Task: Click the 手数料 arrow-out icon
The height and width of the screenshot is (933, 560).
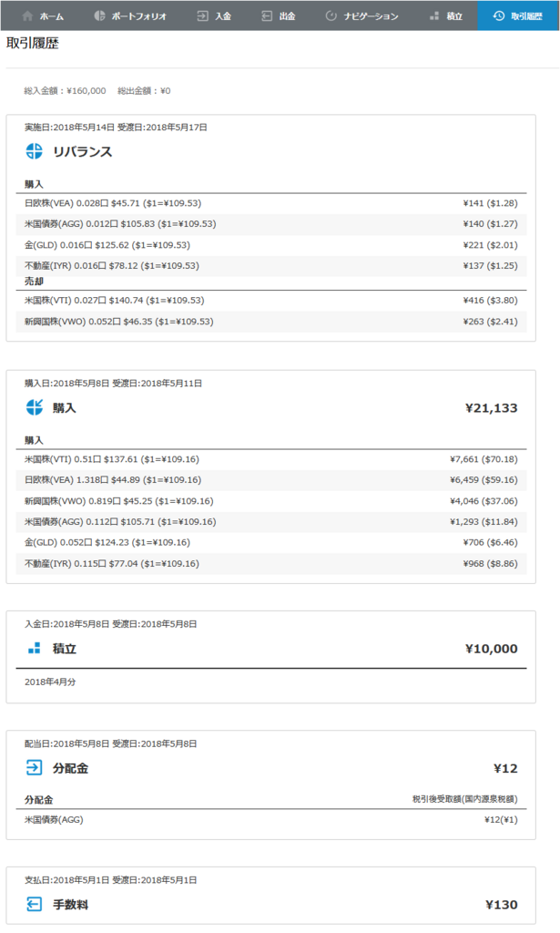Action: [x=35, y=905]
